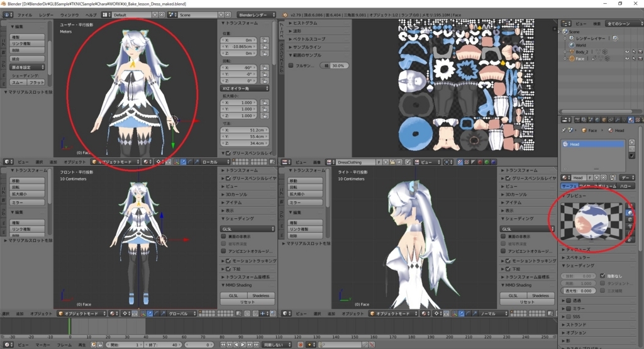This screenshot has height=349, width=644.
Task: Apply フラット shading
Action: click(36, 82)
